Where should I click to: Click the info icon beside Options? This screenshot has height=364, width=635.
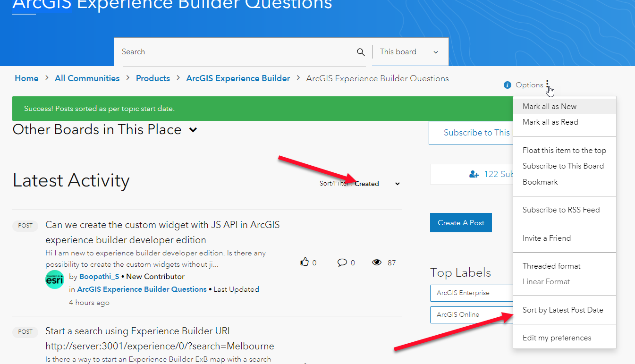(x=507, y=85)
